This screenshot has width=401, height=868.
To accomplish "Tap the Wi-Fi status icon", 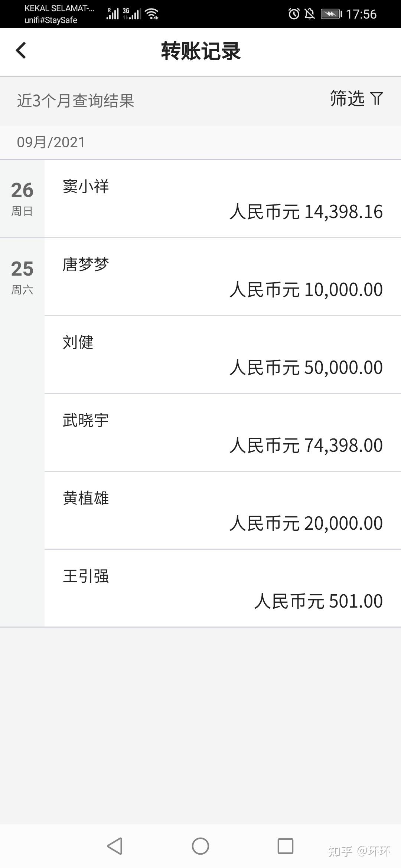I will coord(152,14).
